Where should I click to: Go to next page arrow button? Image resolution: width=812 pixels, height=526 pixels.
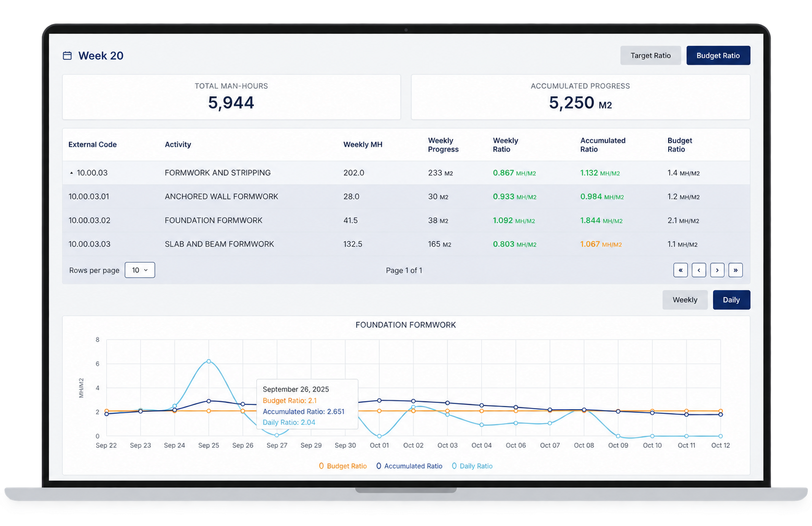tap(717, 270)
